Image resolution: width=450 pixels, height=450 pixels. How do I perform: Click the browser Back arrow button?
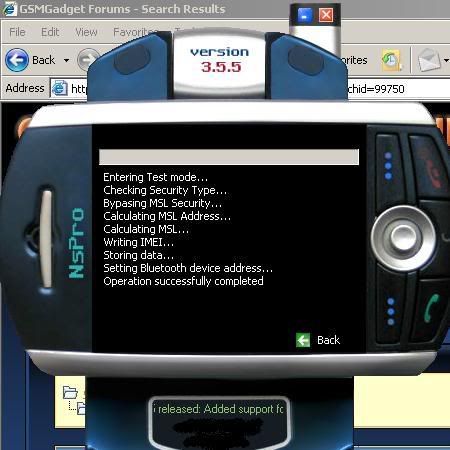coord(16,60)
